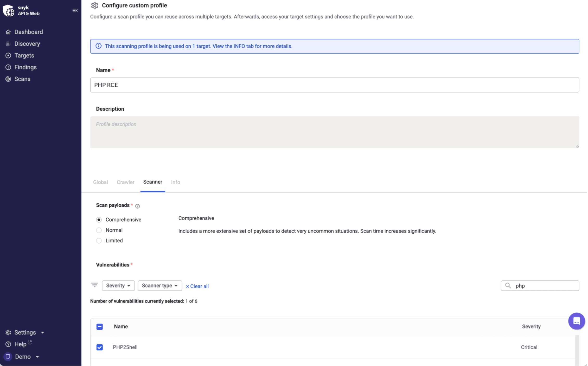Uncheck the PHP2Shell checkbox

[99, 347]
